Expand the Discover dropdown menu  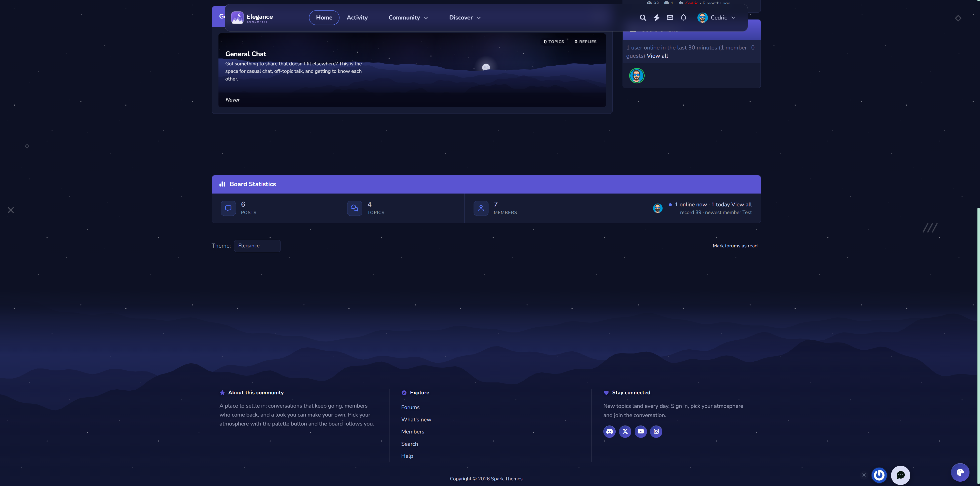[x=465, y=17]
